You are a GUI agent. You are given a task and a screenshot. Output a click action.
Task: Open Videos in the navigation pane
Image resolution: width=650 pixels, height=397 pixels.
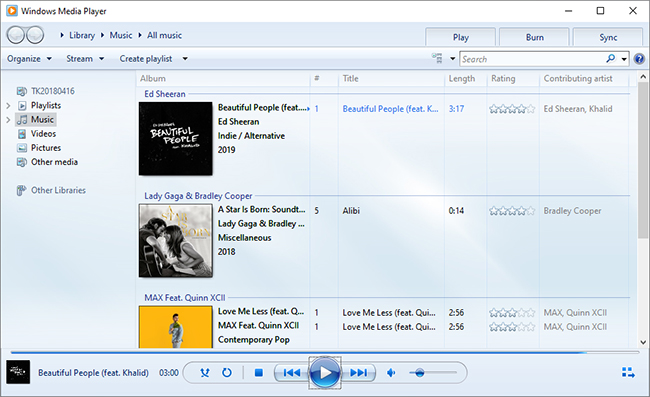click(43, 133)
